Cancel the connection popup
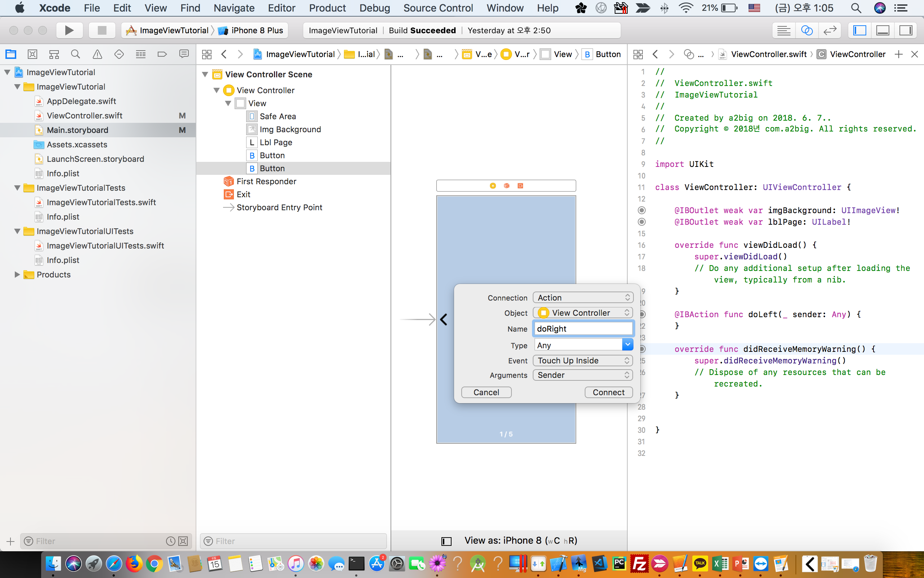Screen dimensions: 924x578 click(486, 392)
